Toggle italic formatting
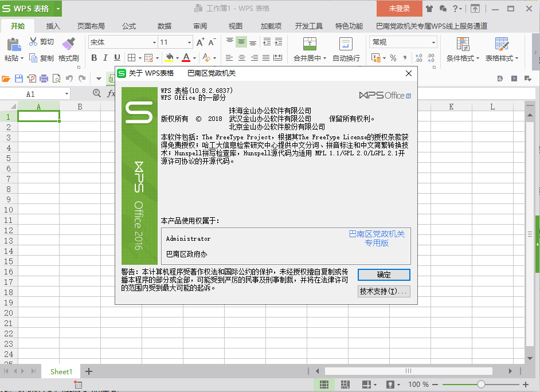540x392 pixels. point(105,58)
